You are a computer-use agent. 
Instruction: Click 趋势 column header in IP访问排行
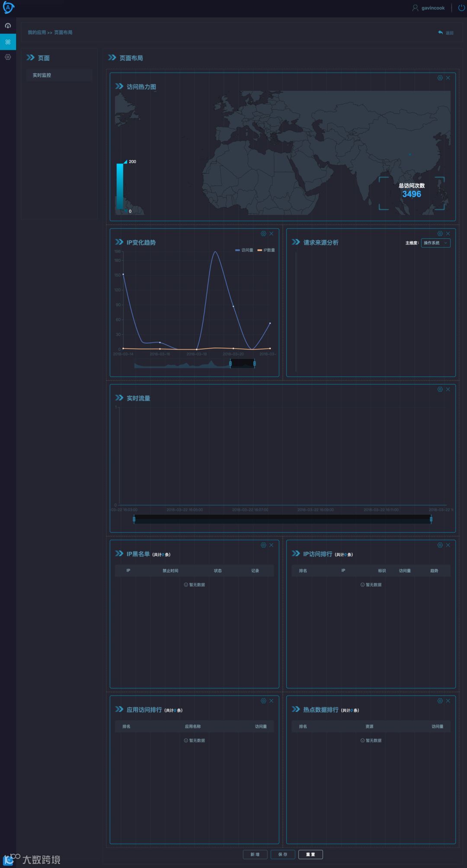[434, 571]
